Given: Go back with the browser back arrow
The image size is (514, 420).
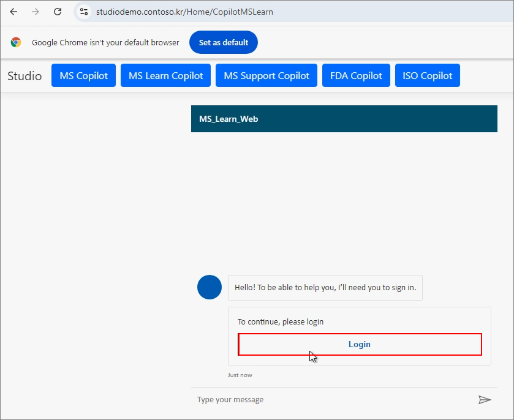Looking at the screenshot, I should pos(13,12).
